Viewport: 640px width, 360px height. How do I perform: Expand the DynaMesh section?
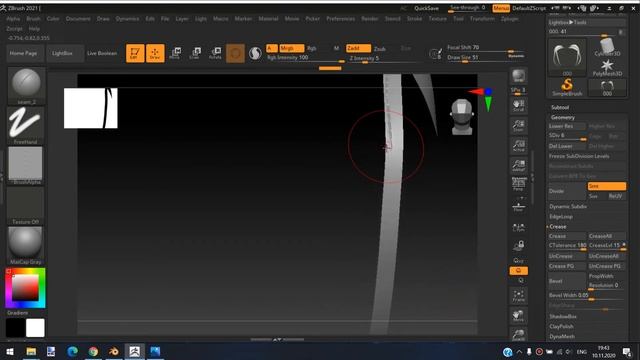[x=562, y=336]
